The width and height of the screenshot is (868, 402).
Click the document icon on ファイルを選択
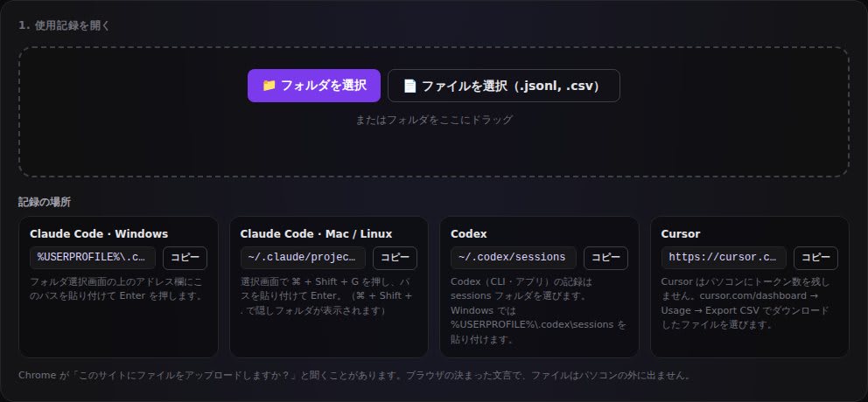point(409,86)
